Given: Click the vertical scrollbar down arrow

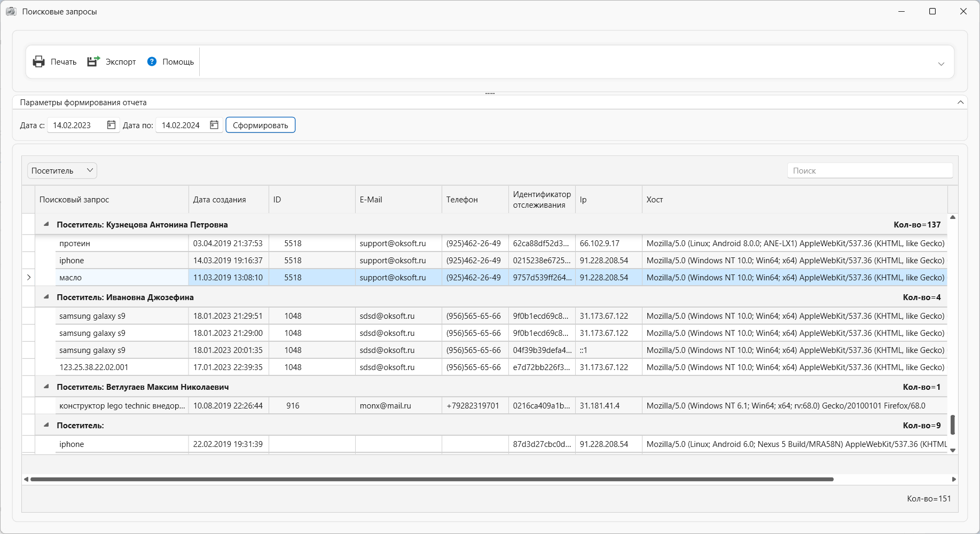Looking at the screenshot, I should pos(953,451).
